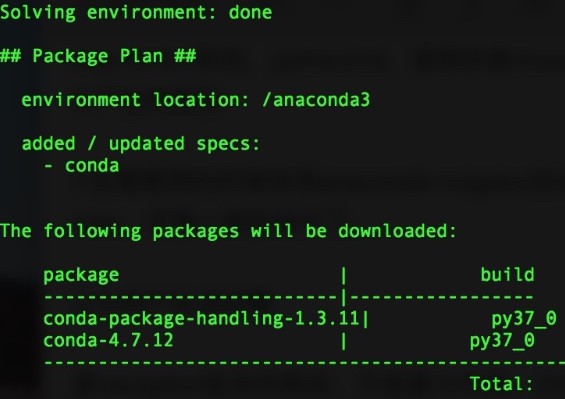565x399 pixels.
Task: Click 'The following packages will be downloaded:' text
Action: pyautogui.click(x=228, y=231)
